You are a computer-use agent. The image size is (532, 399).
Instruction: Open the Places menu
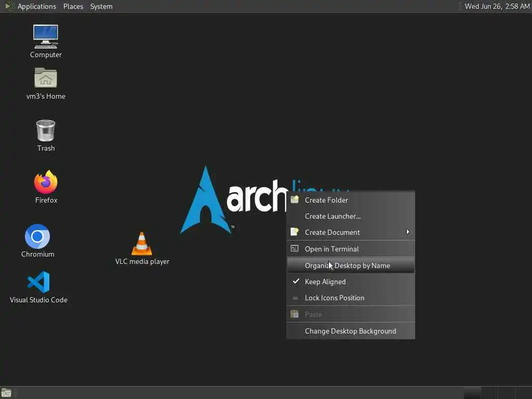pyautogui.click(x=73, y=6)
